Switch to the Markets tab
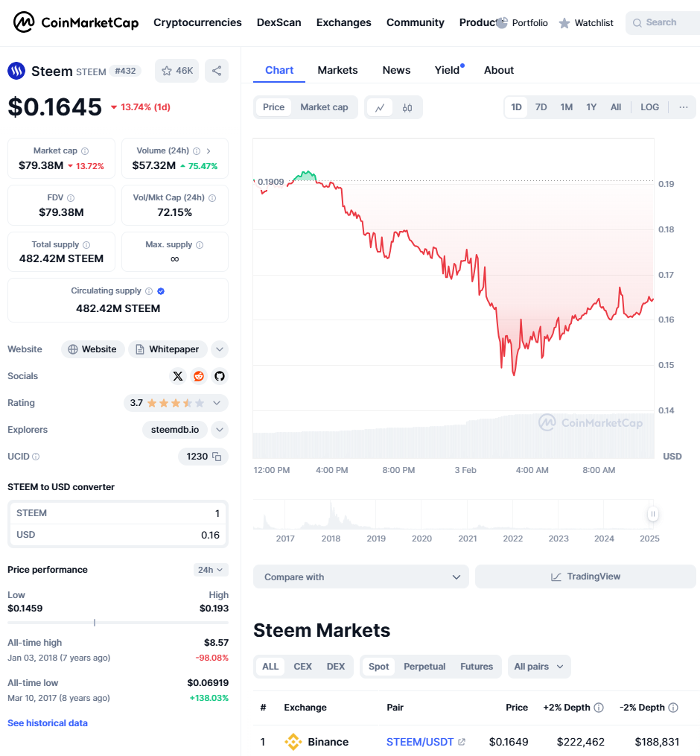 337,70
